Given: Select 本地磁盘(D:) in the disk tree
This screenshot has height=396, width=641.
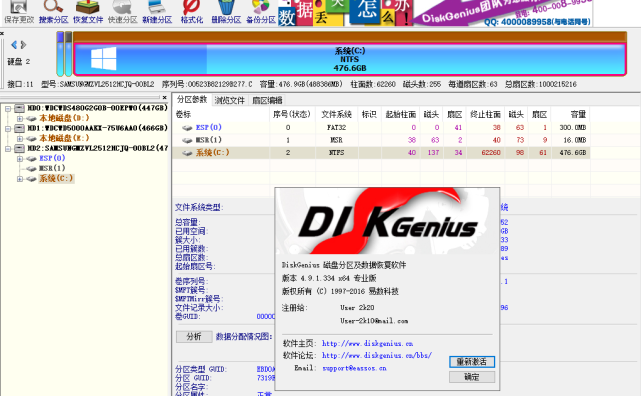Looking at the screenshot, I should [64, 118].
